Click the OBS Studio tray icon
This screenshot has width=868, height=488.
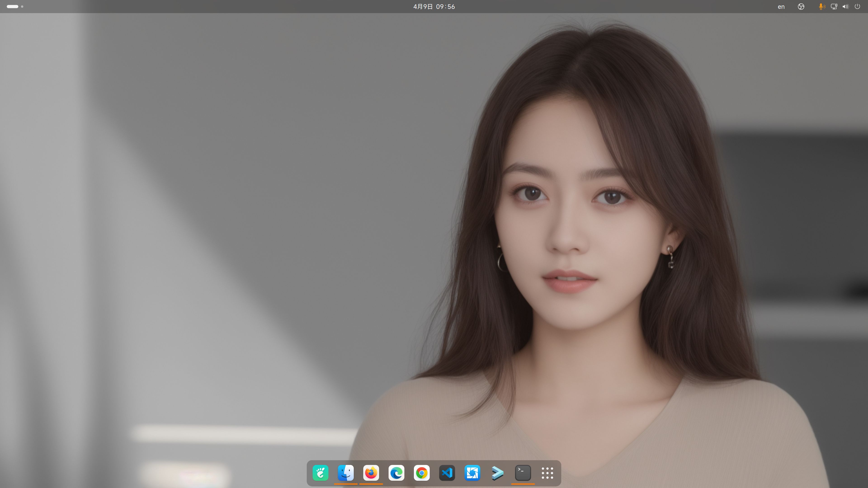(x=801, y=7)
